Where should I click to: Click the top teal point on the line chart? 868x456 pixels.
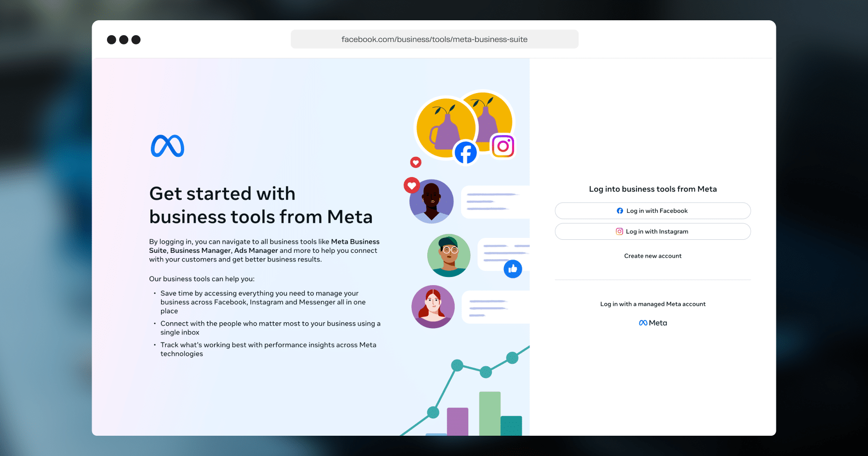tap(512, 358)
